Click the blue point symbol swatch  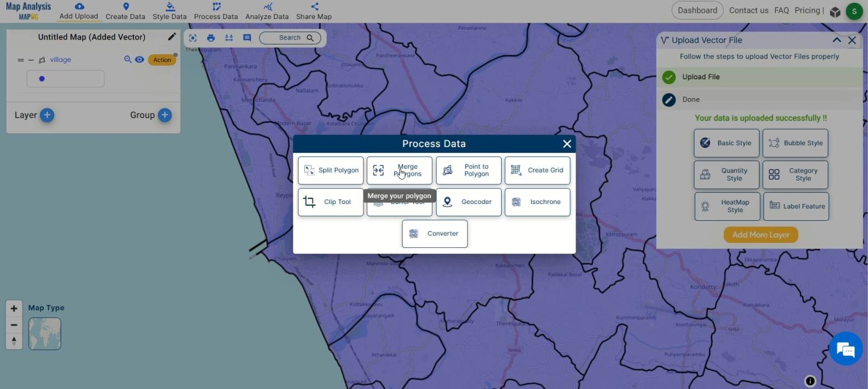pyautogui.click(x=42, y=79)
